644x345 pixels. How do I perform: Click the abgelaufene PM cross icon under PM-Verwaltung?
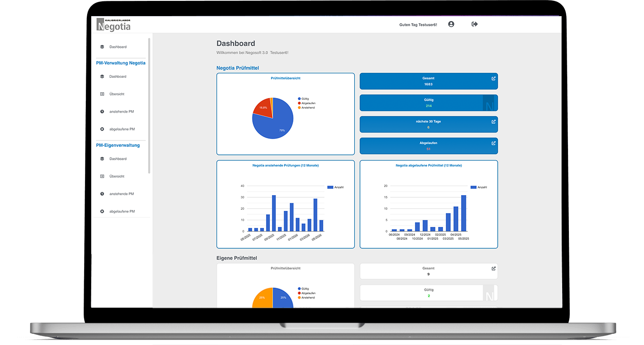103,129
